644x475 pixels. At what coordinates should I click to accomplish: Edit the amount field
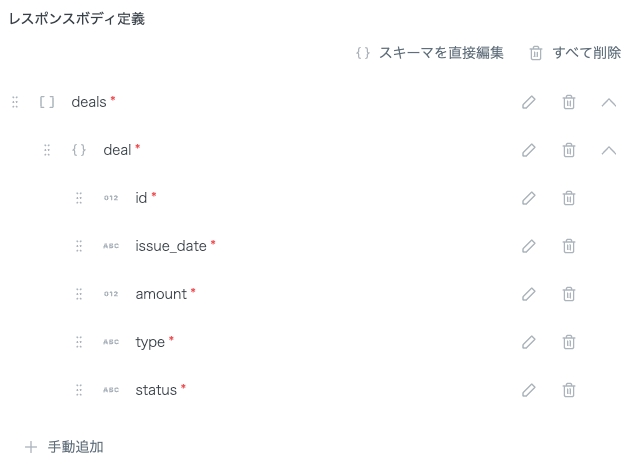click(x=529, y=294)
